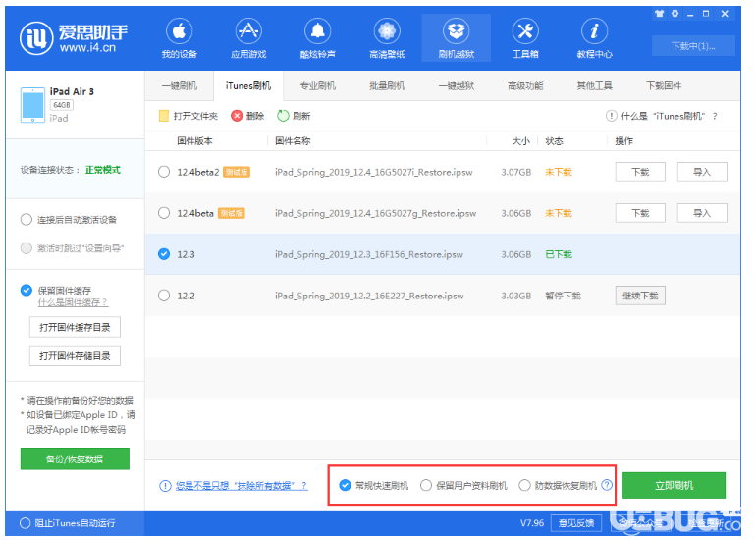Select firmware 12.2 radio button
The width and height of the screenshot is (756, 540).
pyautogui.click(x=164, y=296)
